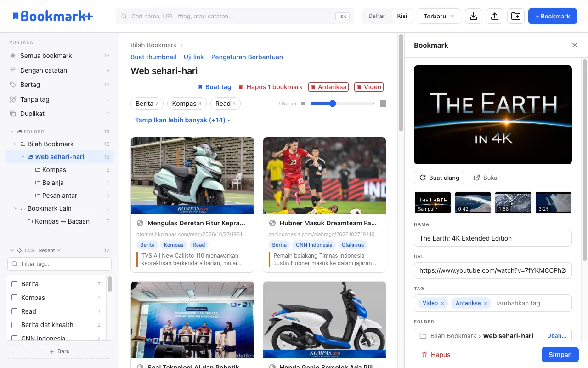Click the Simpan button

click(560, 355)
